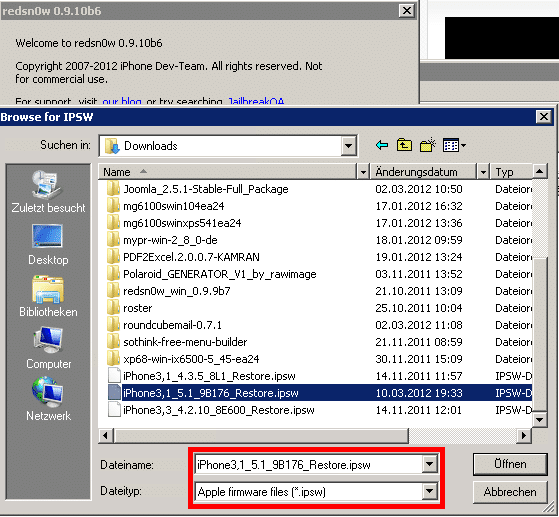The width and height of the screenshot is (559, 517).
Task: Click date 02.03.2012 10:50
Action: [419, 189]
